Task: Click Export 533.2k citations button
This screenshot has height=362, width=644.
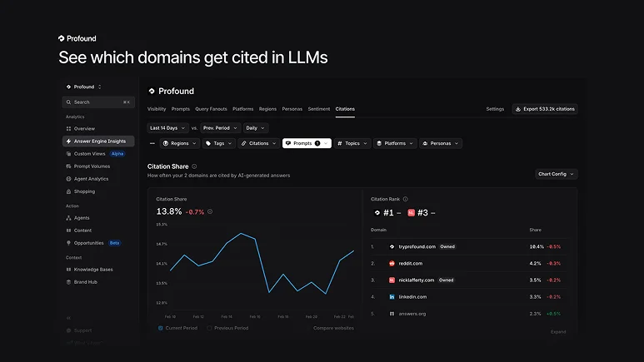Action: [x=545, y=109]
